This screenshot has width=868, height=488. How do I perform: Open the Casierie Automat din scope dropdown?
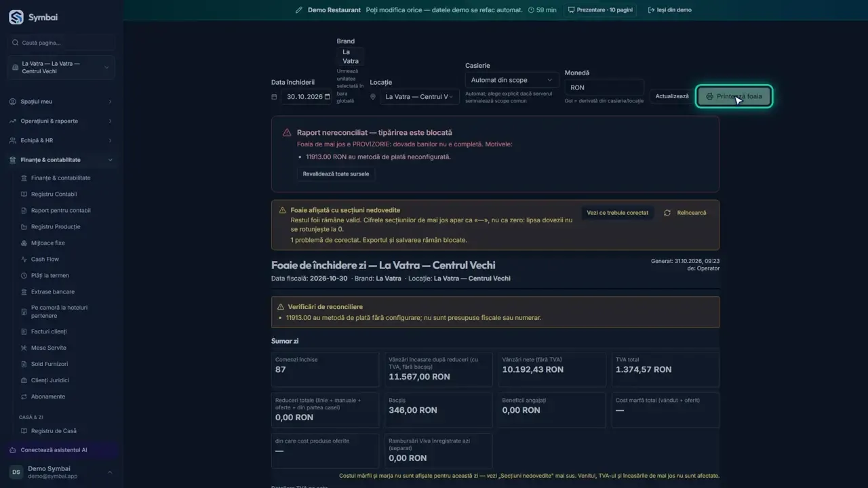pyautogui.click(x=512, y=80)
